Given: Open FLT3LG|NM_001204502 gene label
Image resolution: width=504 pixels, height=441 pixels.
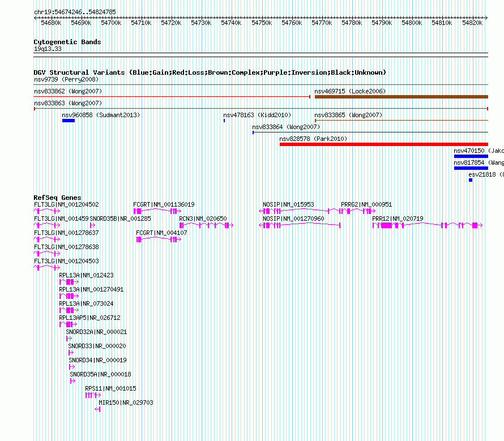Looking at the screenshot, I should 66,204.
